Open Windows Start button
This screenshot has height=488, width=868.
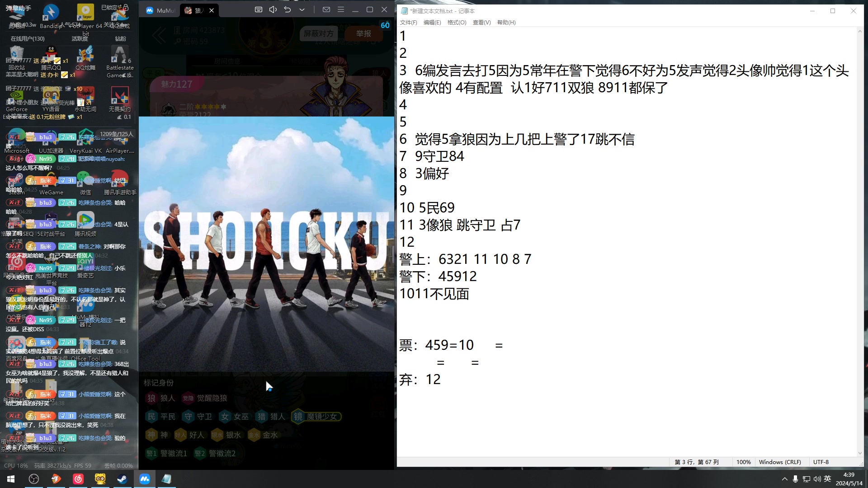[x=11, y=479]
